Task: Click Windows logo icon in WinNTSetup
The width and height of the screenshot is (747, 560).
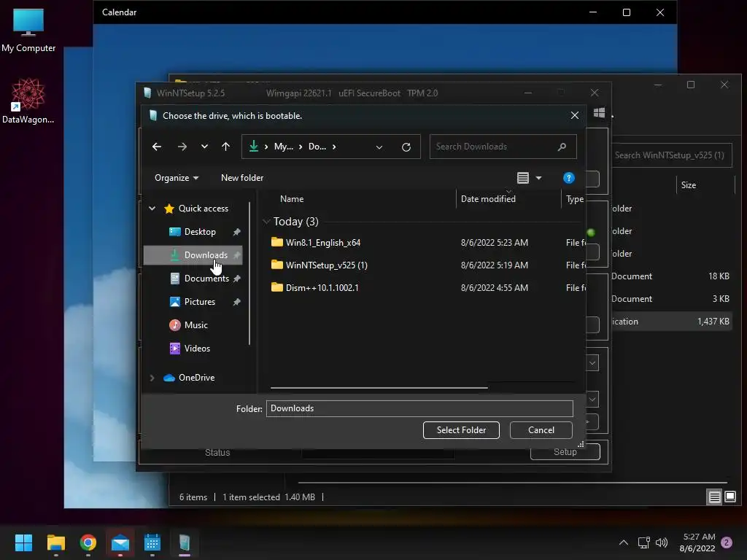Action: tap(600, 113)
